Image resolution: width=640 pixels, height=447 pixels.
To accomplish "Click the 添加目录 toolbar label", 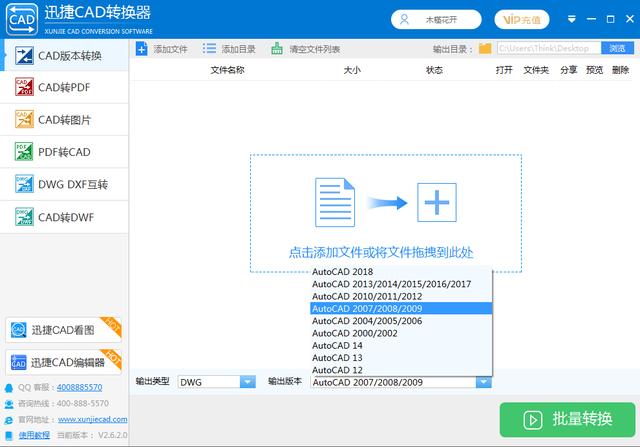I will 238,49.
